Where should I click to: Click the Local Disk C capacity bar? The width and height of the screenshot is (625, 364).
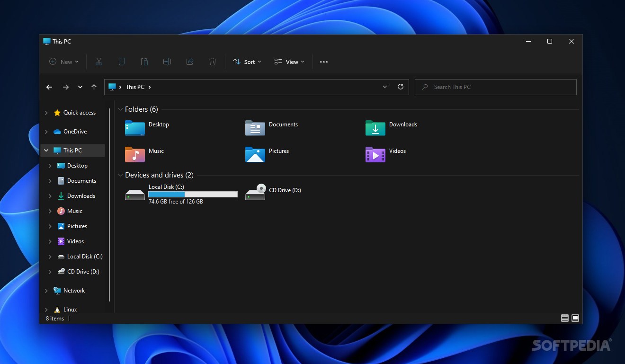coord(192,194)
